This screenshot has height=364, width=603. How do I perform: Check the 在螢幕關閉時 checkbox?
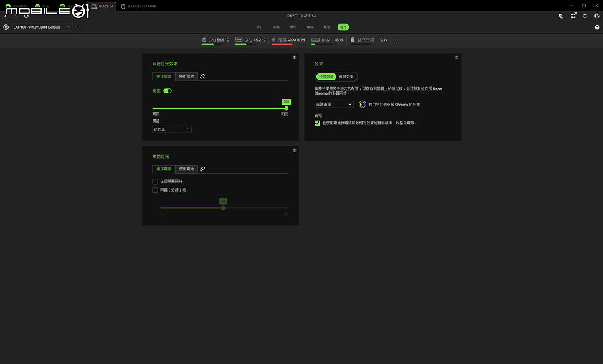[x=155, y=181]
